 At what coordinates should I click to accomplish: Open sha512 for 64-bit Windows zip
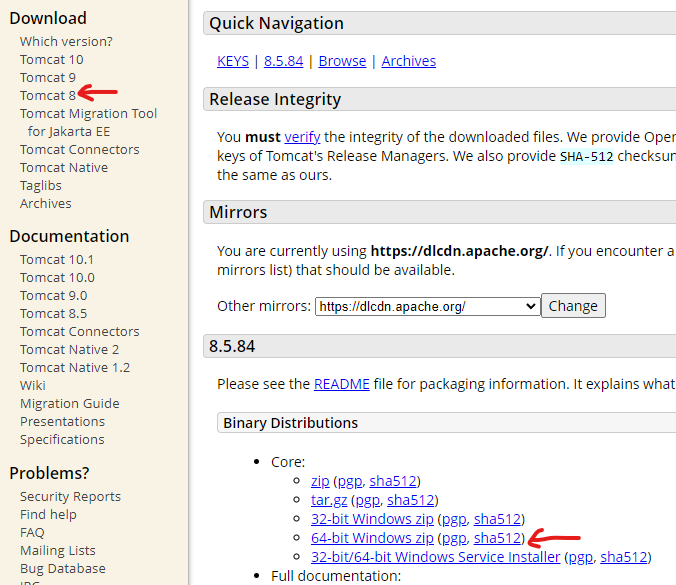tap(497, 538)
